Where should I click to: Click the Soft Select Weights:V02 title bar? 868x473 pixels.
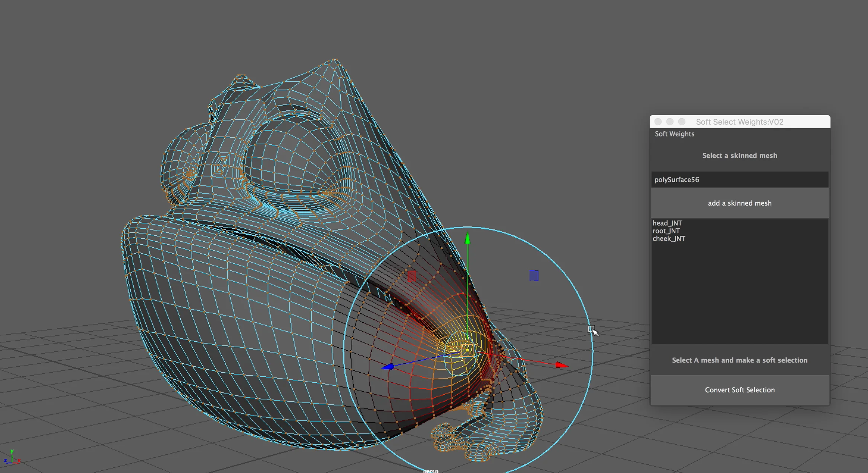[740, 122]
